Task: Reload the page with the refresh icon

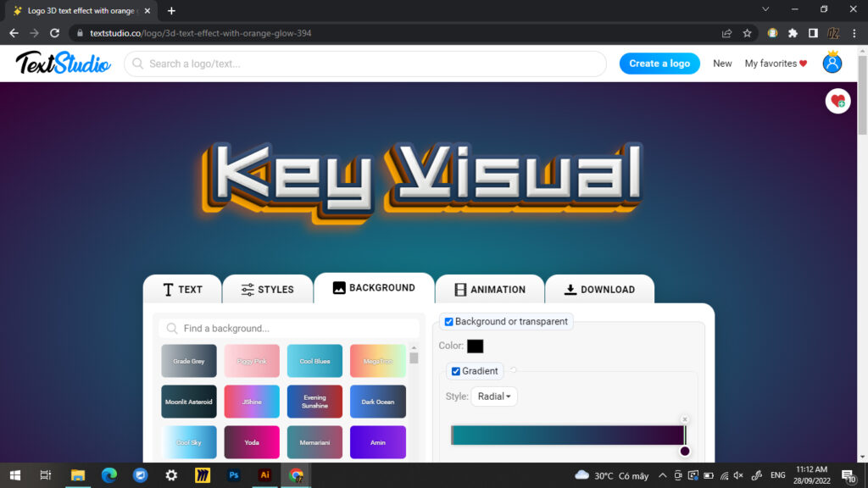Action: [x=55, y=33]
